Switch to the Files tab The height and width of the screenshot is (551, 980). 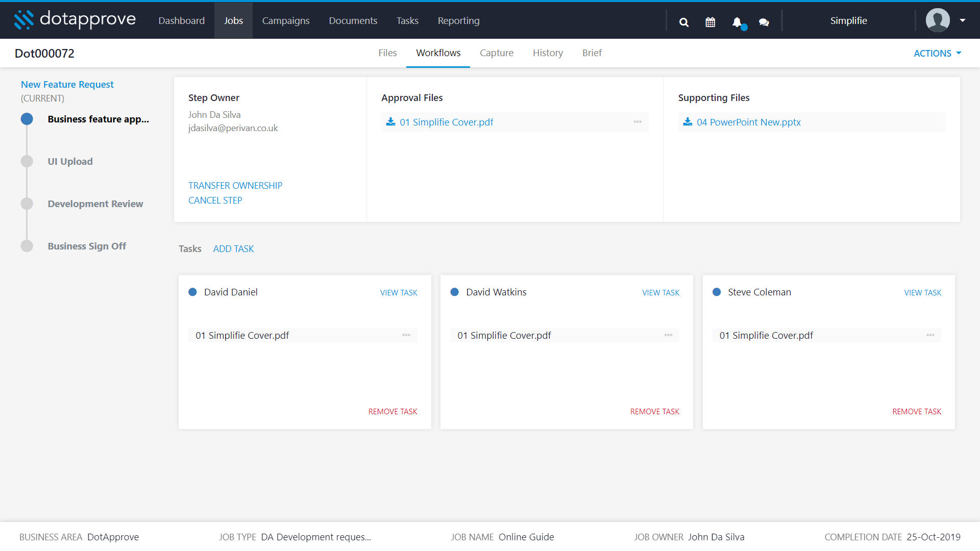[387, 53]
